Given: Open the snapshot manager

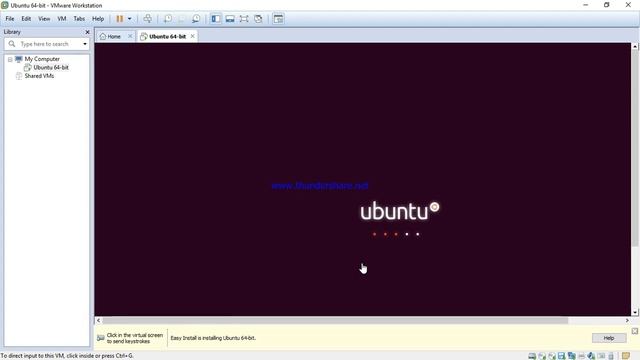Looking at the screenshot, I should 196,19.
